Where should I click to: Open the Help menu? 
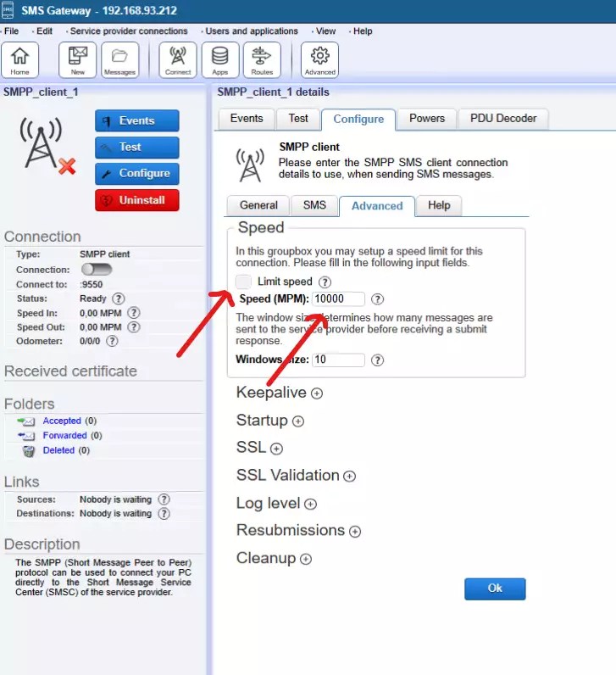click(362, 31)
